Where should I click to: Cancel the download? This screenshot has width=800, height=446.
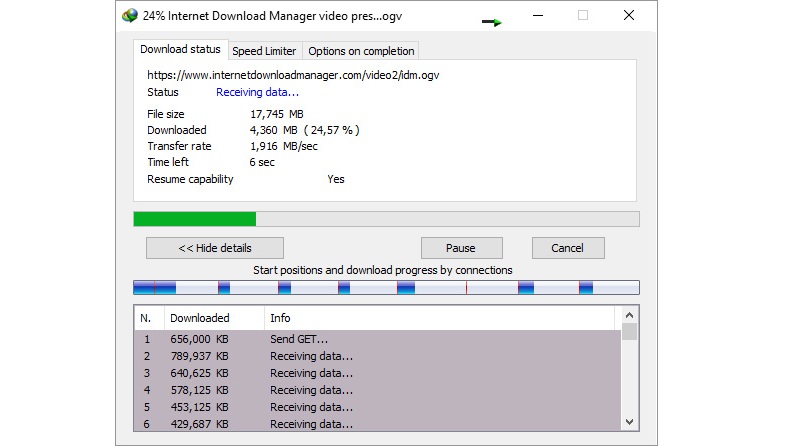coord(568,248)
